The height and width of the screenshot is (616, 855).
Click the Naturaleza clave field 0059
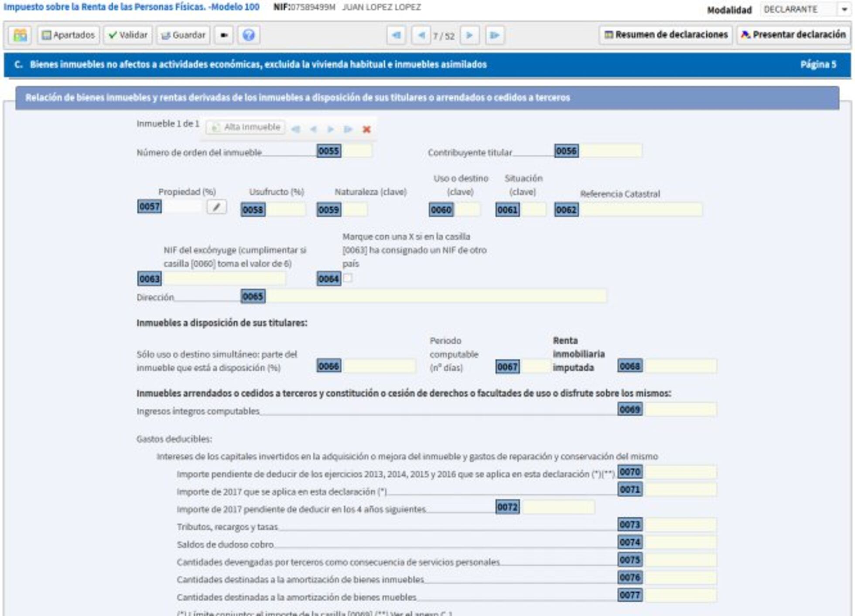point(355,210)
